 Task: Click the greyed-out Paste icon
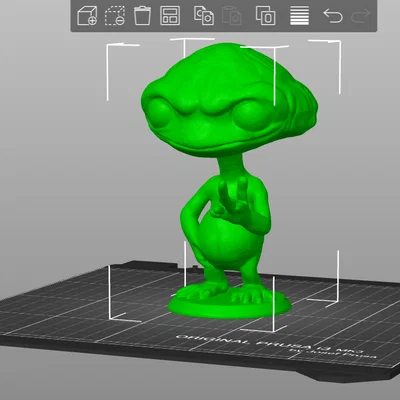231,15
